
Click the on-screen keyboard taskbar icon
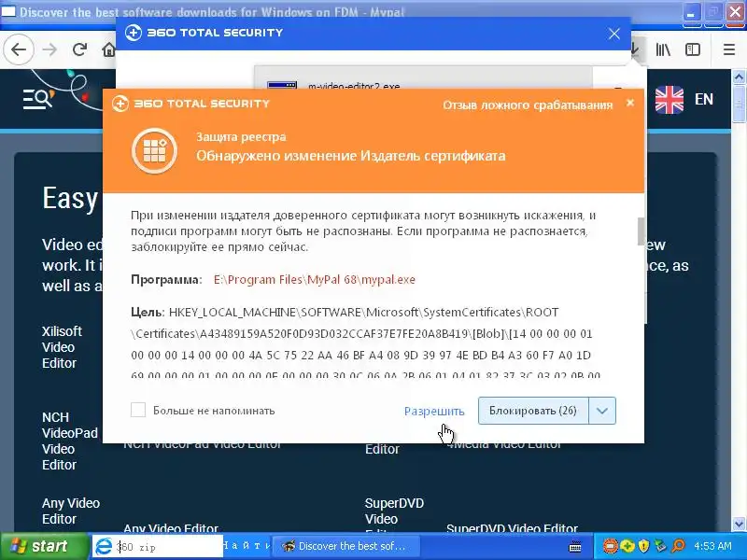click(x=575, y=547)
